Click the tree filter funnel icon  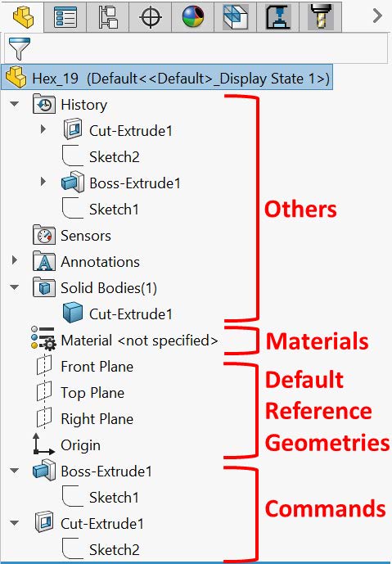(x=19, y=48)
